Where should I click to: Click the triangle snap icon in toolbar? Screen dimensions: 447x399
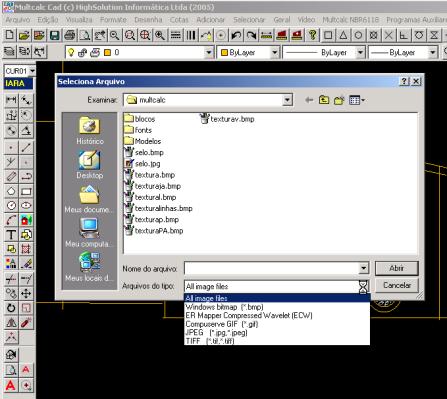coord(343,35)
